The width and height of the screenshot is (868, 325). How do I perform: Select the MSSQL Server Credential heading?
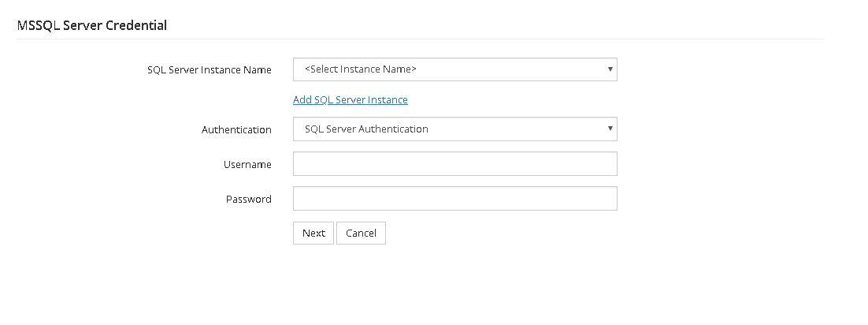point(92,25)
